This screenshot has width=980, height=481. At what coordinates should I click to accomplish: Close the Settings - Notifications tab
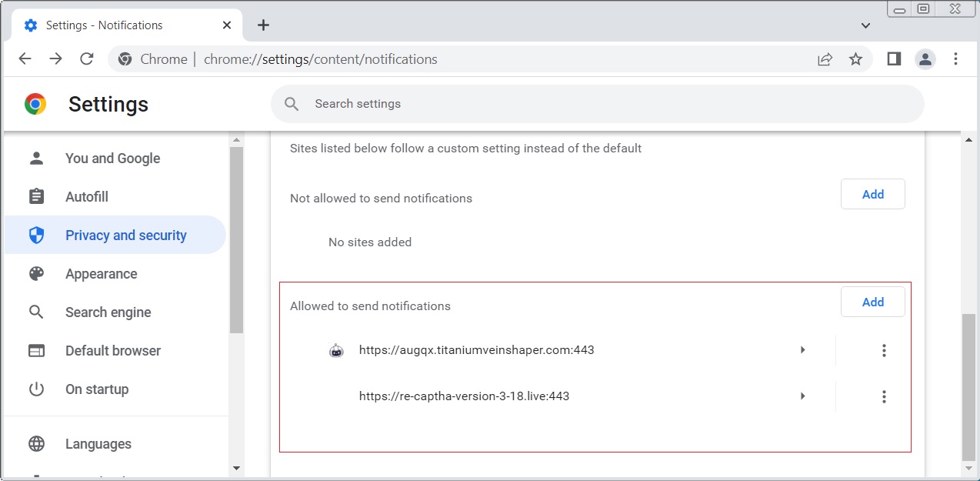point(227,25)
